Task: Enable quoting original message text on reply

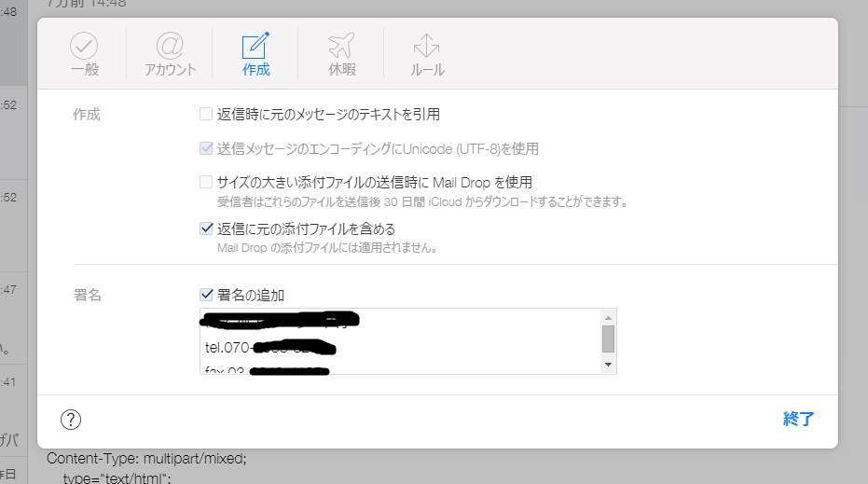Action: click(x=206, y=114)
